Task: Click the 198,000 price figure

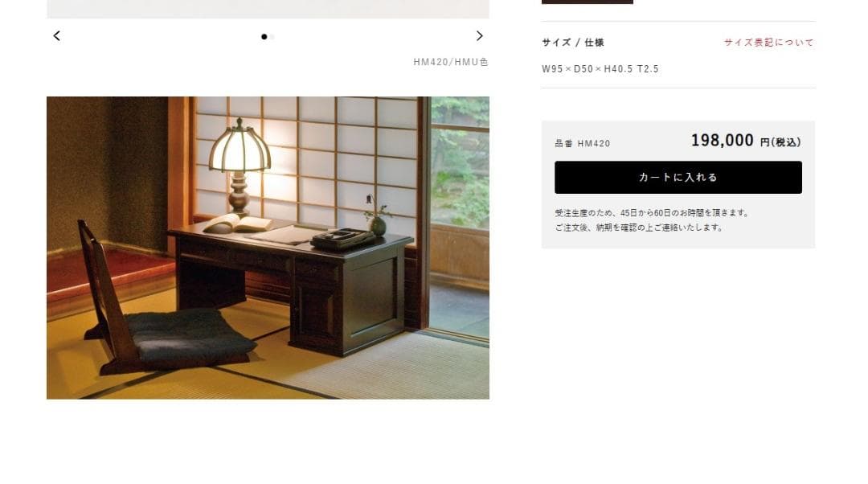Action: click(x=722, y=140)
